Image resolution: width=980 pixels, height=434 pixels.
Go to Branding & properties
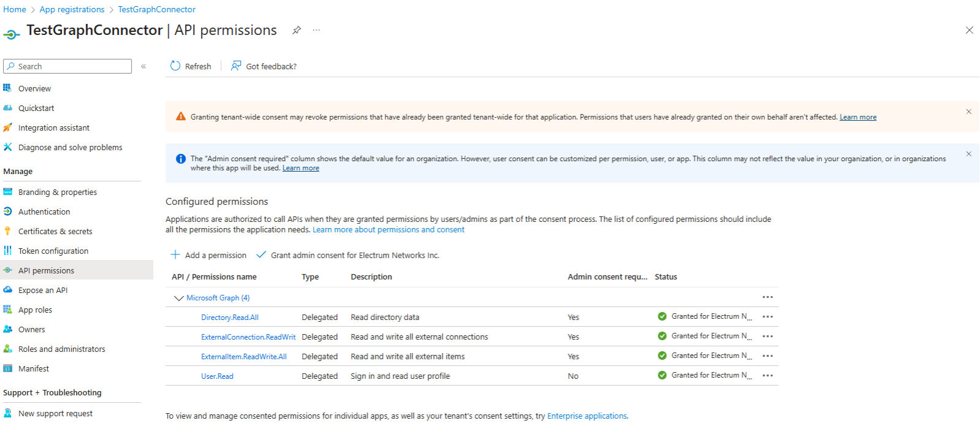pos(58,192)
